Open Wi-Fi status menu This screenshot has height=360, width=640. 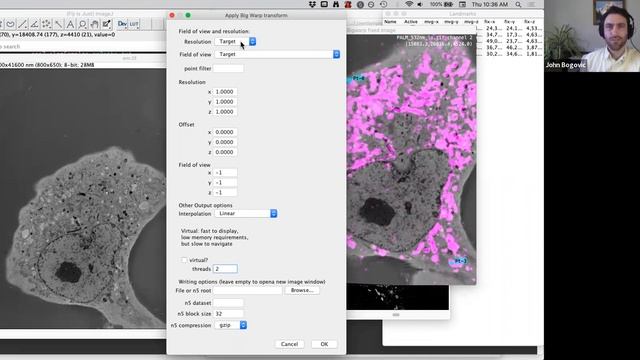(x=409, y=4)
